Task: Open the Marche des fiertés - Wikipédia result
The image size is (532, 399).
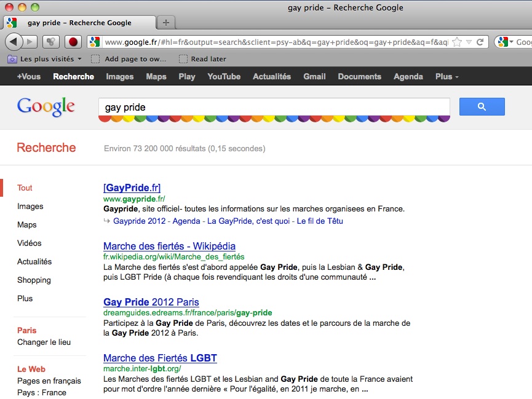Action: 169,247
